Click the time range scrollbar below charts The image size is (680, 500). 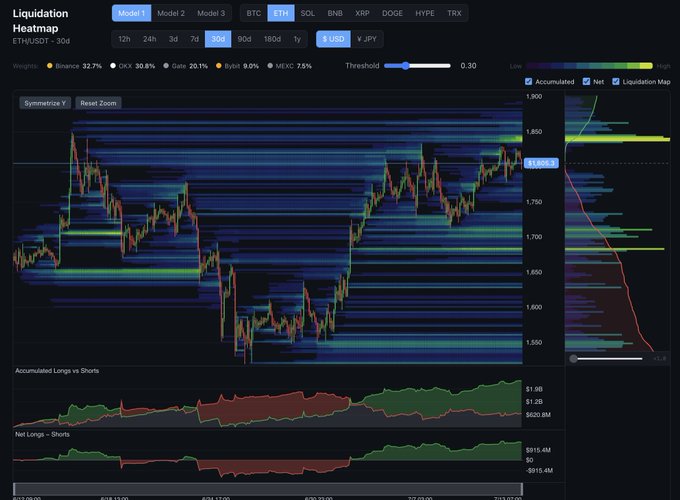(x=268, y=489)
